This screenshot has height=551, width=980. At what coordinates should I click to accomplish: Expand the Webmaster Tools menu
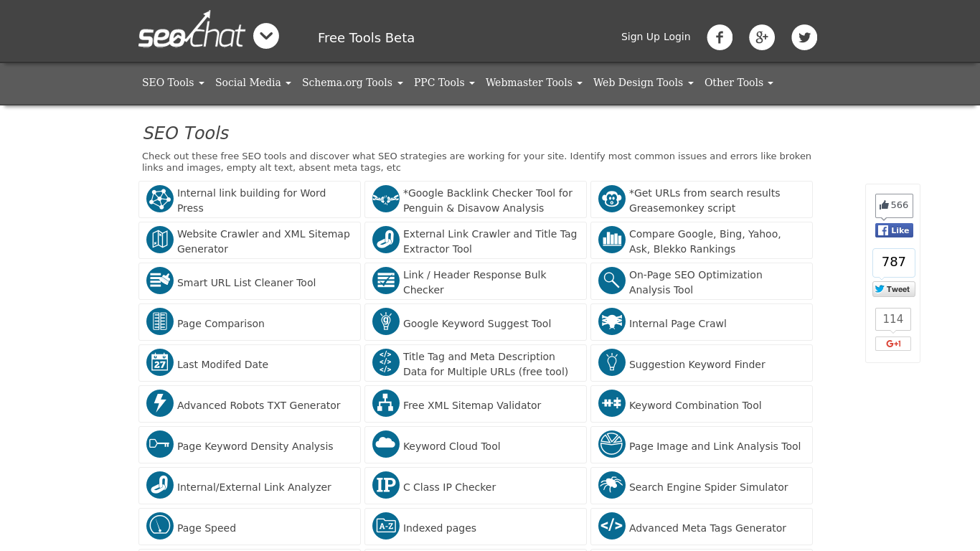click(534, 83)
